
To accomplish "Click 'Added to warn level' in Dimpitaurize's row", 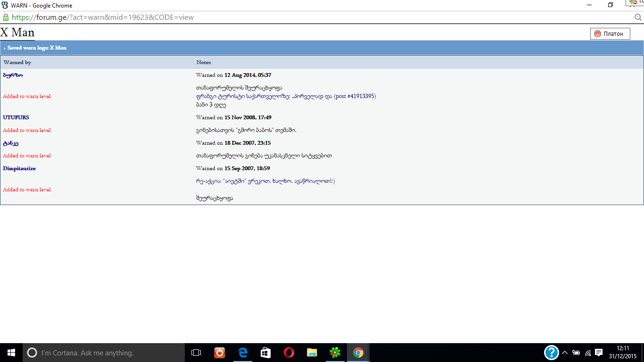I will coord(27,189).
